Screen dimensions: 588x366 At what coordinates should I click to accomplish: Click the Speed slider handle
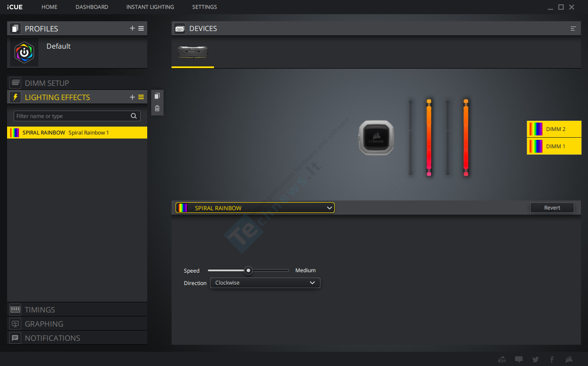click(x=248, y=270)
